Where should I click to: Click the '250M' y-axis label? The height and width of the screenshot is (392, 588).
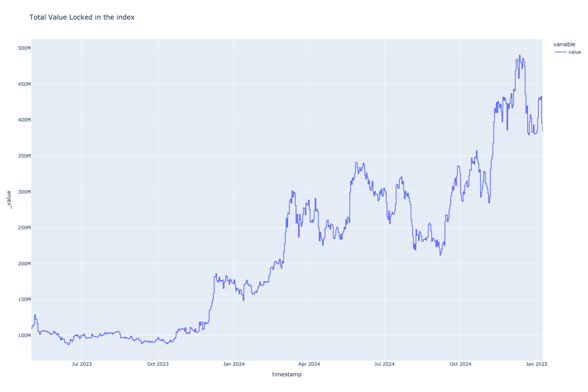point(24,228)
